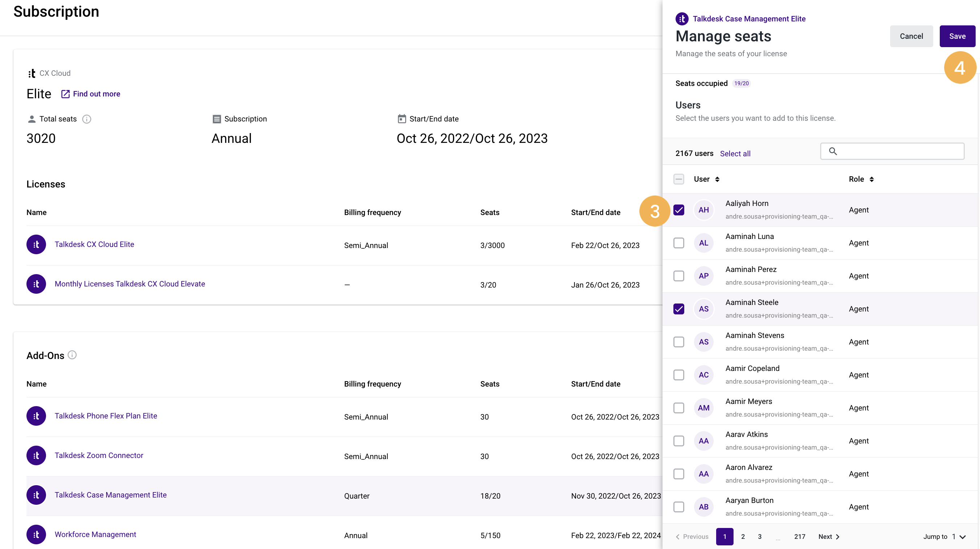Click Select all users link
The image size is (980, 549).
click(735, 154)
